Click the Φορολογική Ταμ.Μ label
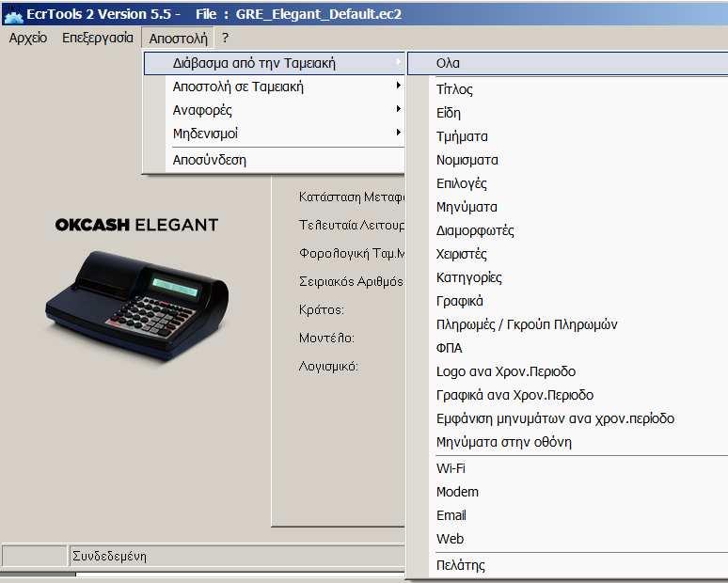This screenshot has width=728, height=583. (x=352, y=254)
